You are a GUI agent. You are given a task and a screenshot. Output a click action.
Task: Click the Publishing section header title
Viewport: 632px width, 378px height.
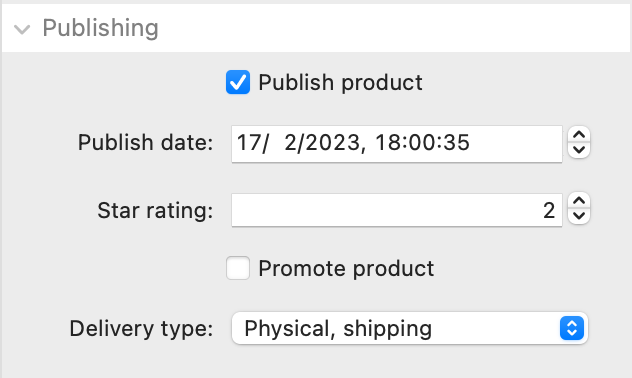coord(100,28)
